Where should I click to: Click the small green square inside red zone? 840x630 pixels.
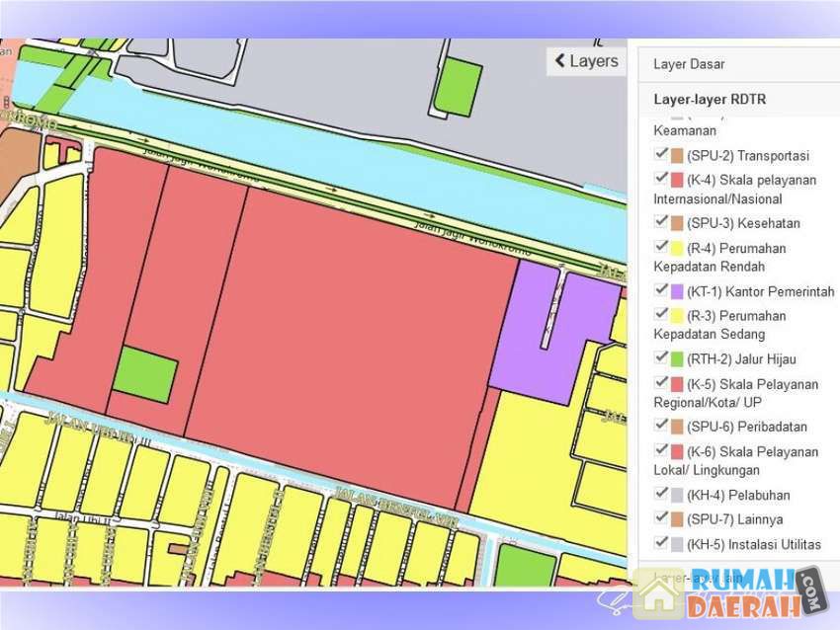[x=145, y=374]
